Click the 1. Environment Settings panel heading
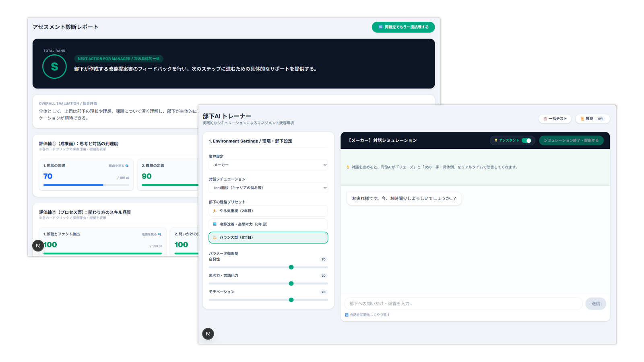644x362 pixels. (250, 141)
